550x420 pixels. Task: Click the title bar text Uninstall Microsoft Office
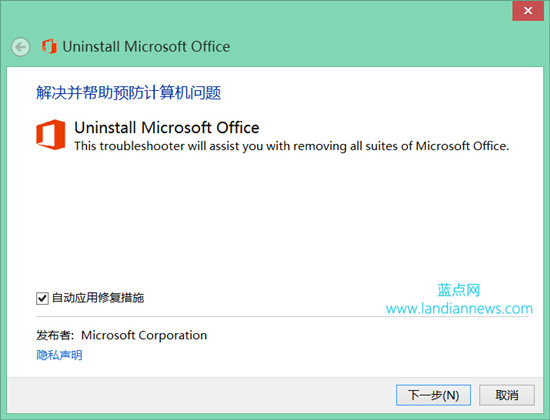click(146, 47)
